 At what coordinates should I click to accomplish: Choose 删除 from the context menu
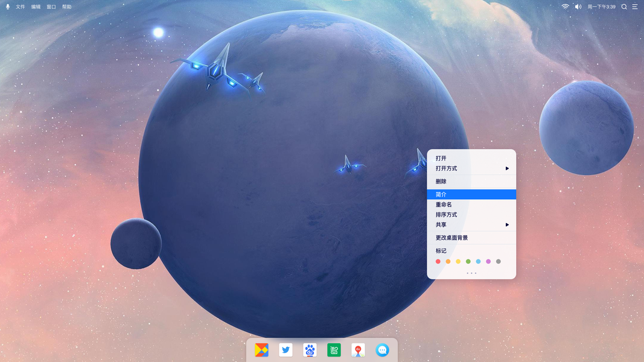tap(471, 181)
